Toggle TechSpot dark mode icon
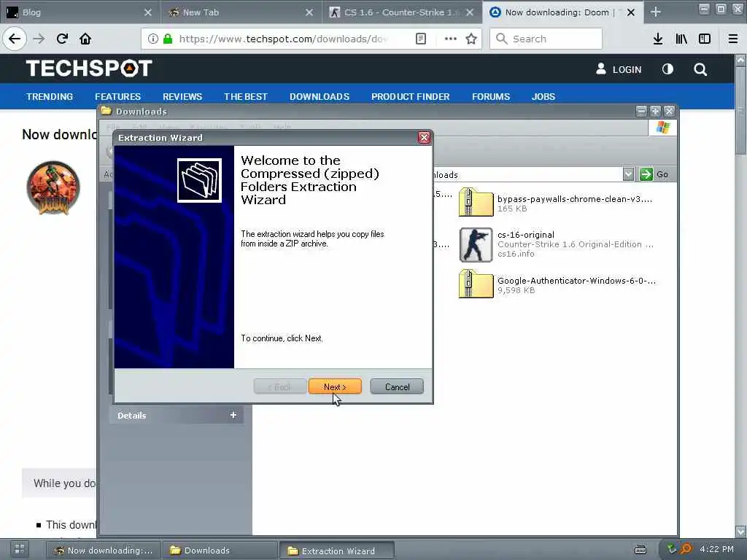 tap(667, 69)
